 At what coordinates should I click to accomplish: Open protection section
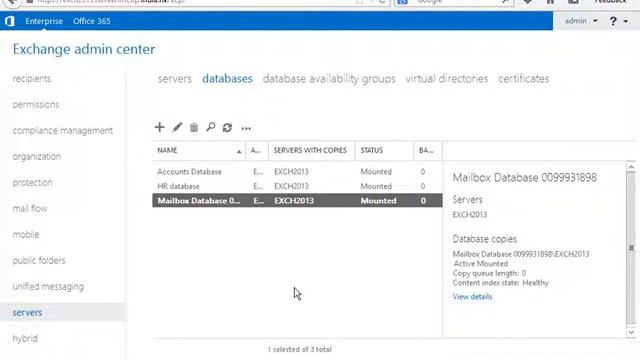33,182
